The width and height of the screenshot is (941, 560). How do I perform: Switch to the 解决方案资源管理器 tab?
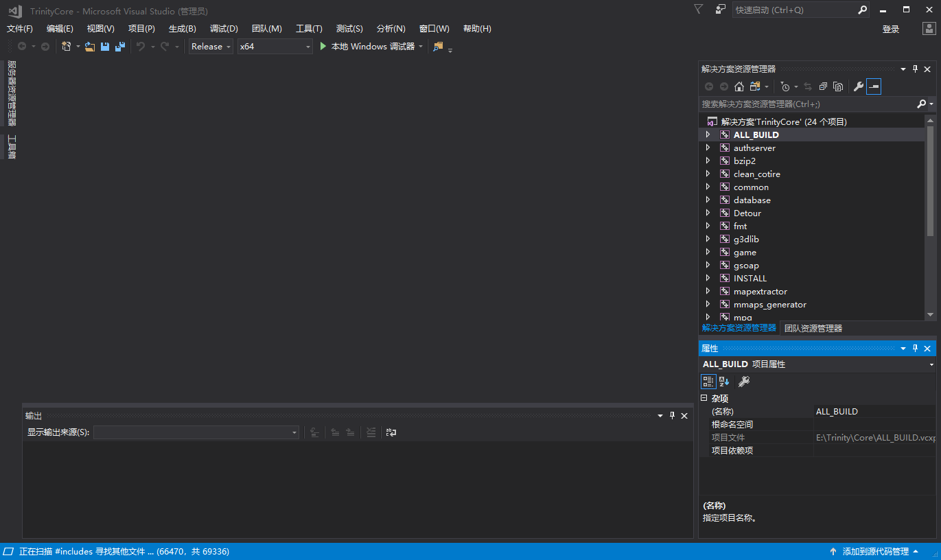point(739,328)
